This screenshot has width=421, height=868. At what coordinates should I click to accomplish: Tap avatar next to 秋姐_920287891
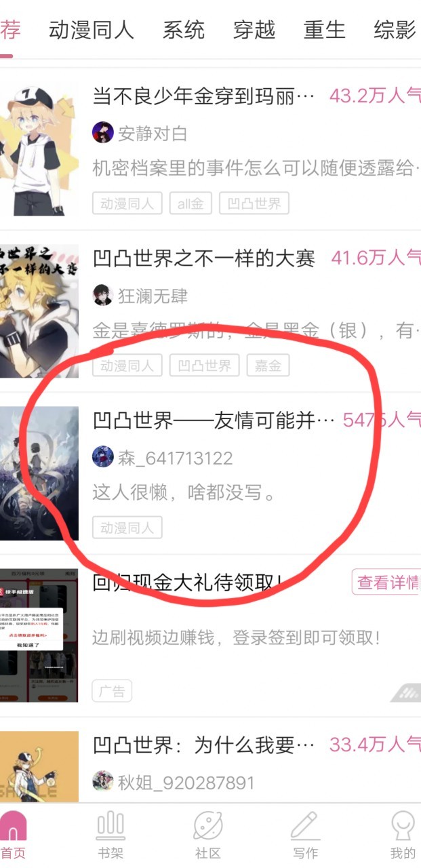click(102, 781)
